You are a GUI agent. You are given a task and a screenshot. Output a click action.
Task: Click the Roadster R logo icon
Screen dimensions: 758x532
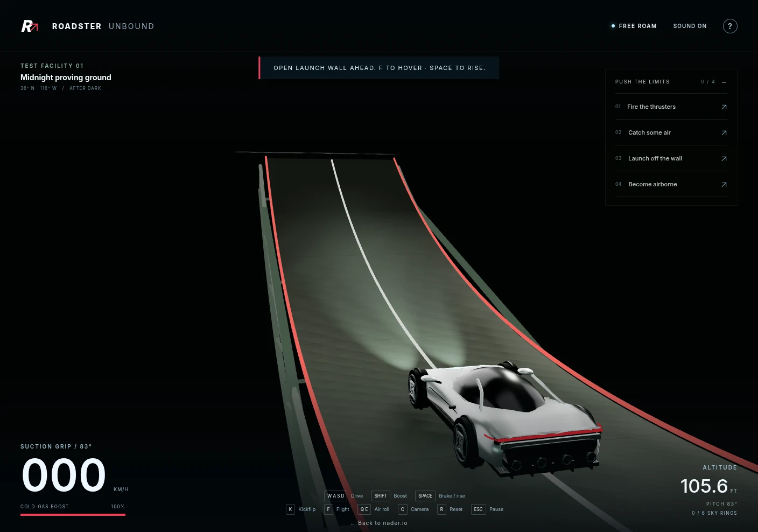click(x=30, y=26)
